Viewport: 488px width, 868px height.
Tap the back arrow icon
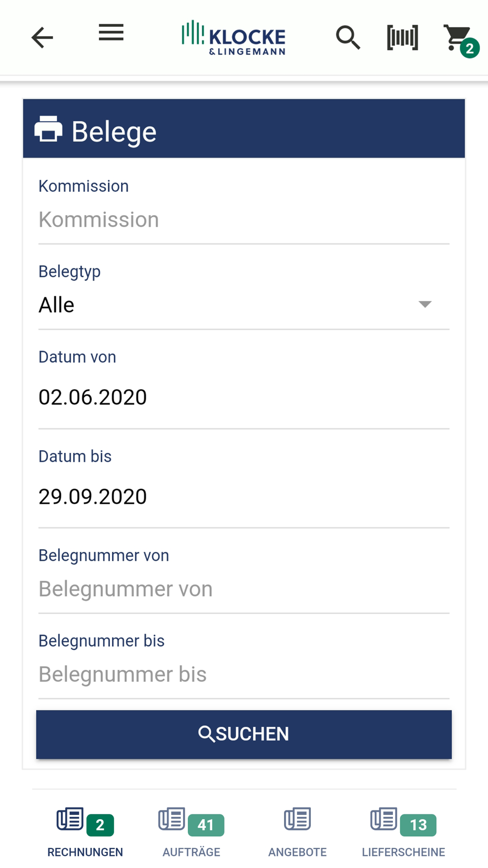42,38
